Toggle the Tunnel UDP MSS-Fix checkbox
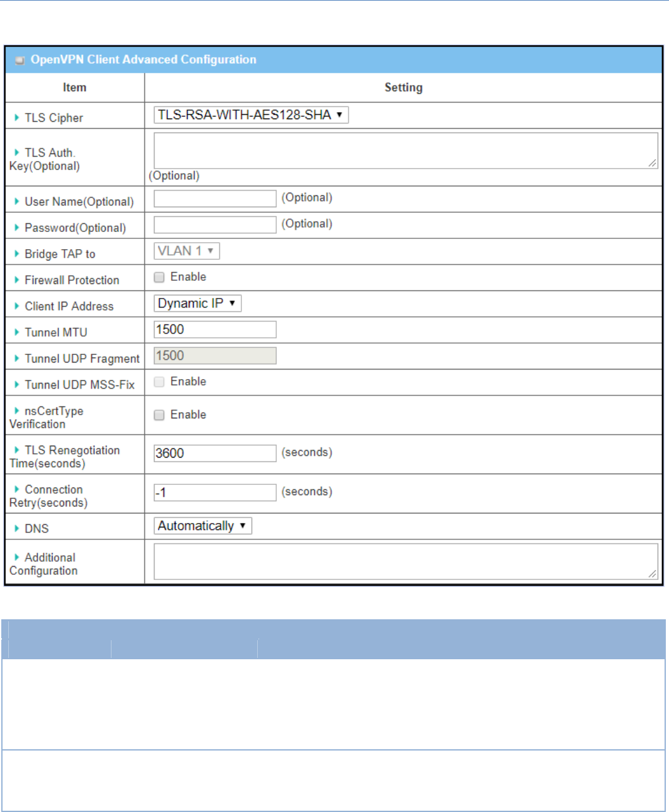Viewport: 669px width, 812px height. [x=160, y=382]
